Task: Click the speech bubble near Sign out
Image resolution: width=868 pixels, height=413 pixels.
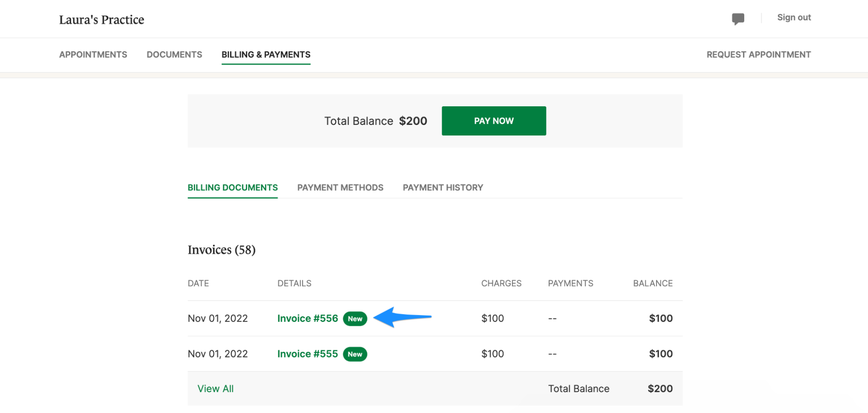Action: tap(738, 18)
